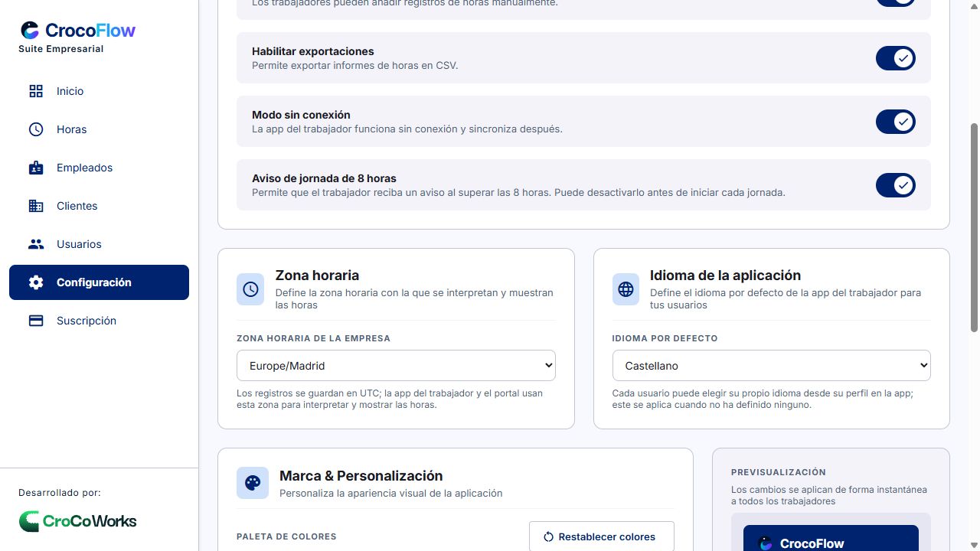
Task: Disable the Habilitar exportaciones toggle
Action: coord(896,58)
